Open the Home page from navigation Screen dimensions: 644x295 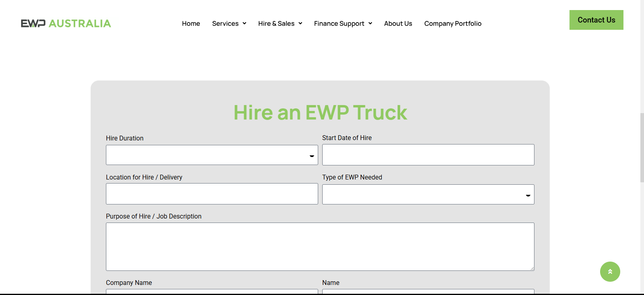point(191,23)
